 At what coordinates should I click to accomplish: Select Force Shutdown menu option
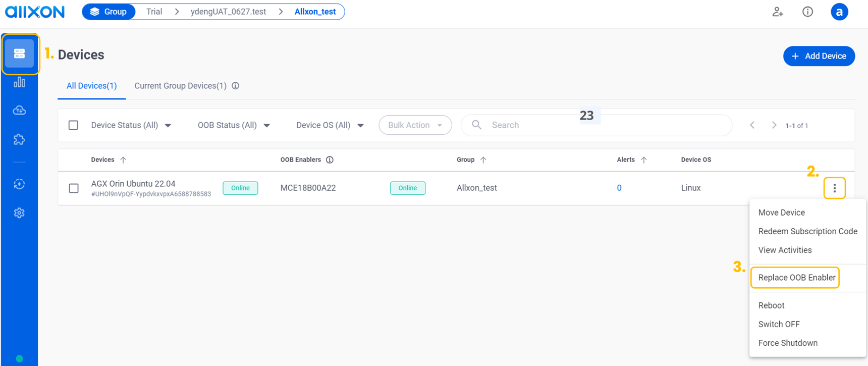point(787,343)
